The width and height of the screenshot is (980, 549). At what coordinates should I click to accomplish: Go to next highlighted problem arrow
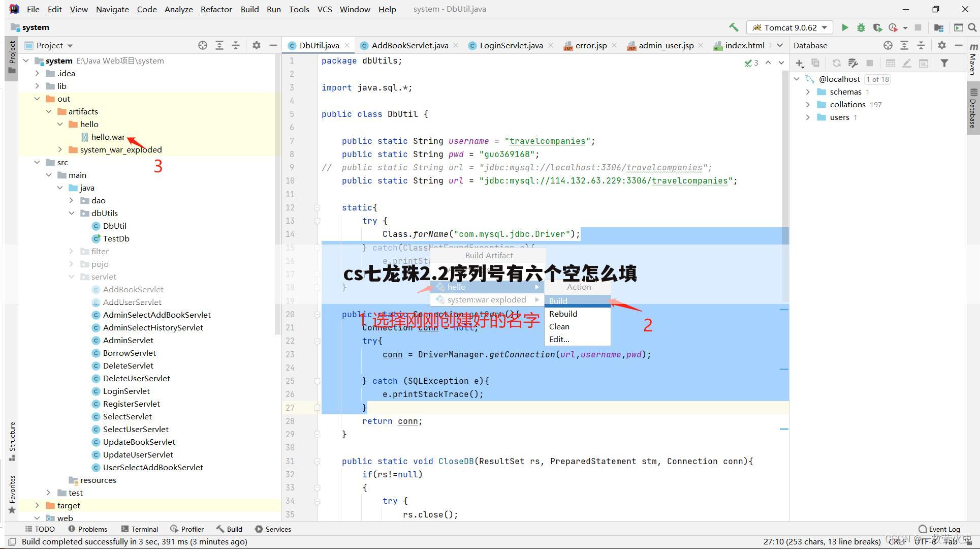tap(781, 63)
